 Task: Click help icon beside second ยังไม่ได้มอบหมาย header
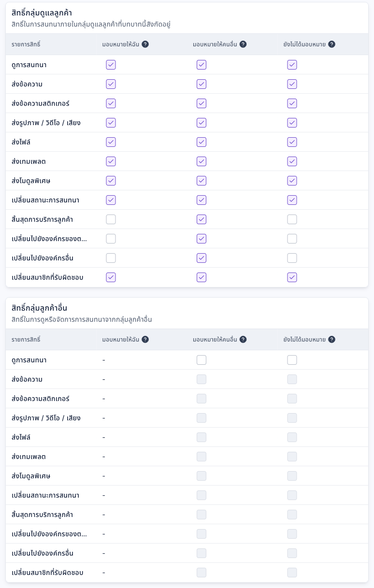tap(331, 340)
